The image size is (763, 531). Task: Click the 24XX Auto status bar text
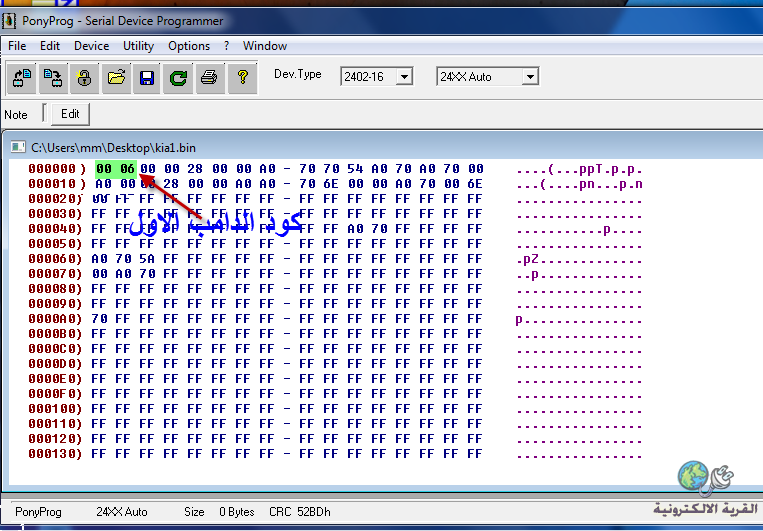pyautogui.click(x=122, y=512)
